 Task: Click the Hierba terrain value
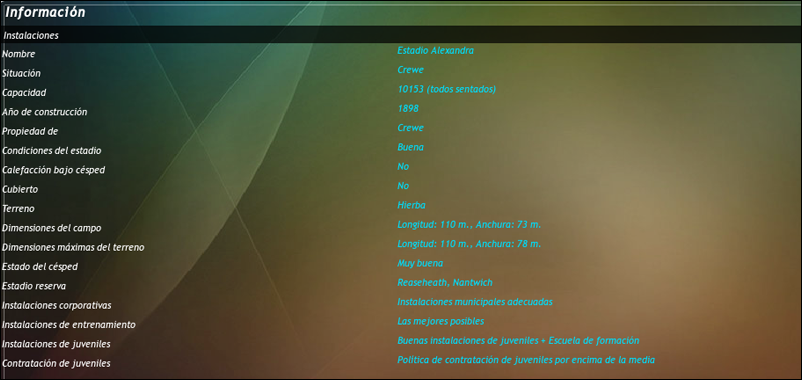pos(411,206)
